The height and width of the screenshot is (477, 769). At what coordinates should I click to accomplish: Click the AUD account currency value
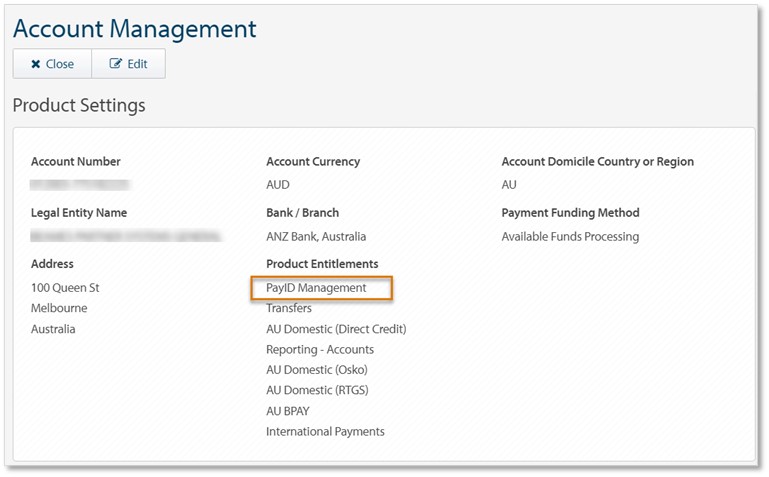click(278, 185)
